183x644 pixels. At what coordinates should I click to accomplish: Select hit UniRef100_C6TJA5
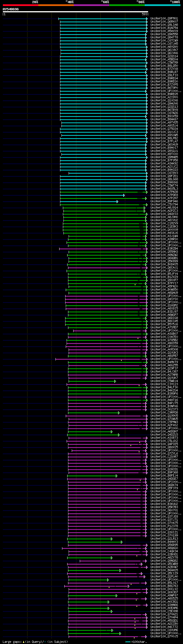pos(164,44)
